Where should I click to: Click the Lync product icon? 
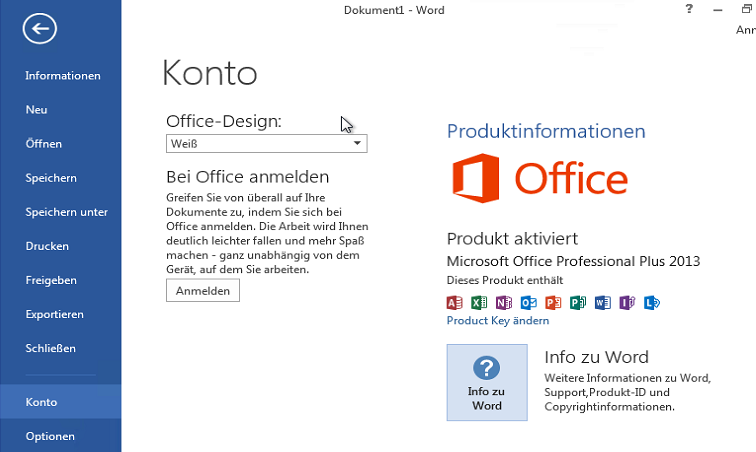click(651, 302)
